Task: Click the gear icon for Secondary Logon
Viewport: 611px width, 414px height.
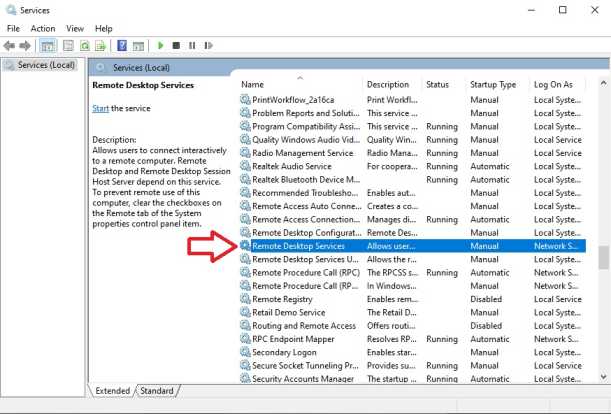Action: pos(245,352)
